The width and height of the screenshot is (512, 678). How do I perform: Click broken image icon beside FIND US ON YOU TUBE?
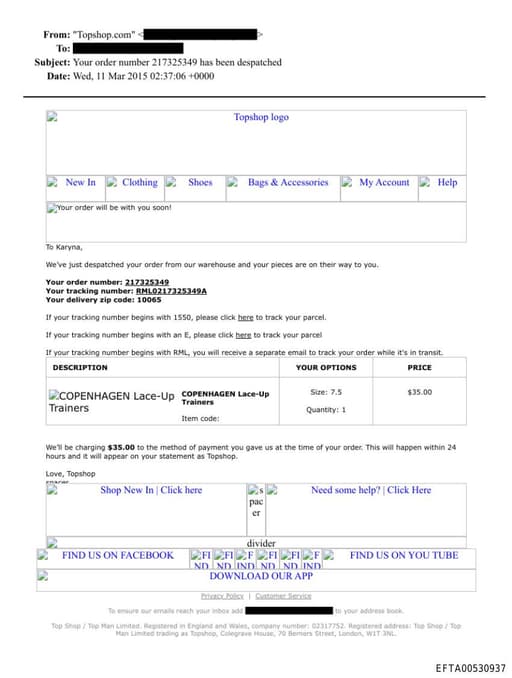point(328,555)
